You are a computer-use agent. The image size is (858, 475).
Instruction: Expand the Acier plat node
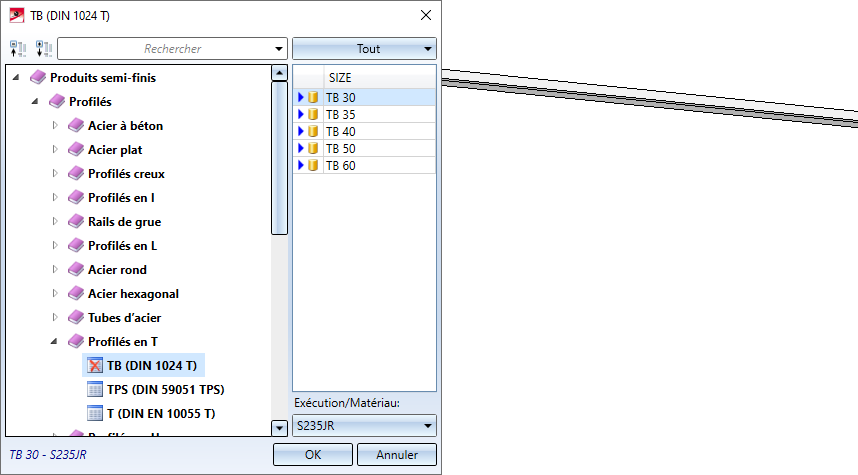coord(55,149)
